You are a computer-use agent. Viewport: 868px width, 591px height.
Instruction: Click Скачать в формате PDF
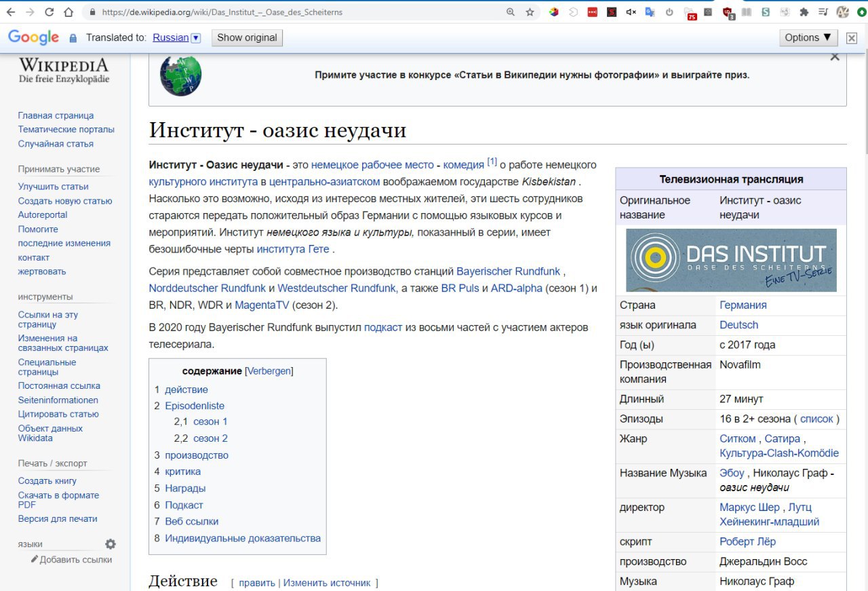pyautogui.click(x=58, y=500)
